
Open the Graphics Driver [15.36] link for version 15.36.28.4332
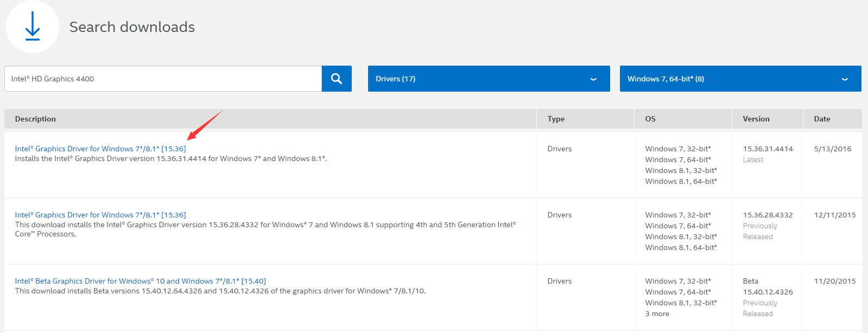click(100, 215)
